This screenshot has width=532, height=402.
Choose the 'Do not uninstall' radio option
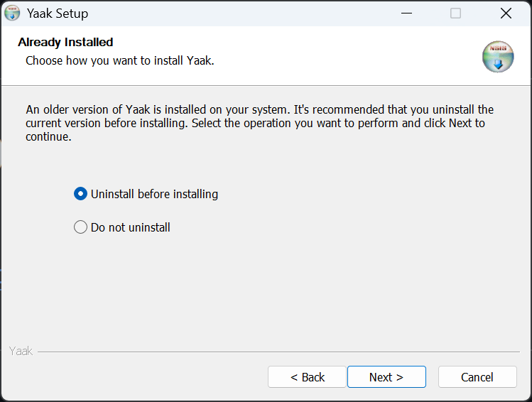(x=122, y=227)
